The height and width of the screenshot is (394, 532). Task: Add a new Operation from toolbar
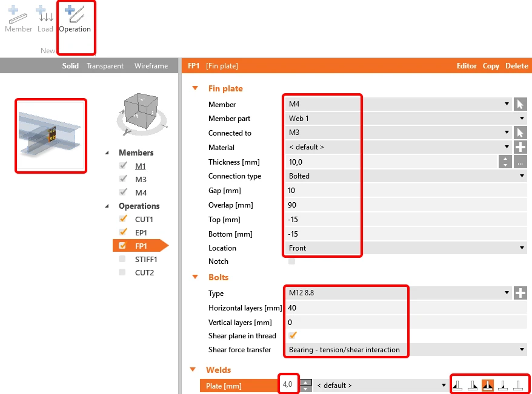pyautogui.click(x=75, y=19)
